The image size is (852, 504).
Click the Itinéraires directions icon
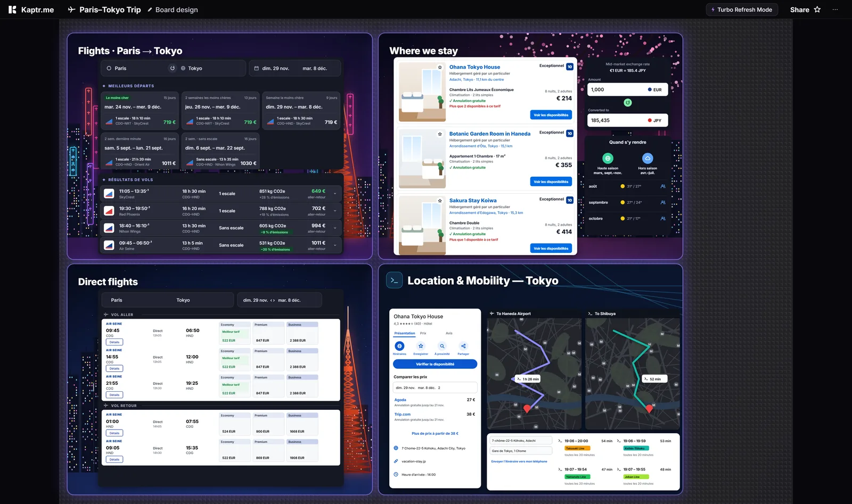point(399,346)
